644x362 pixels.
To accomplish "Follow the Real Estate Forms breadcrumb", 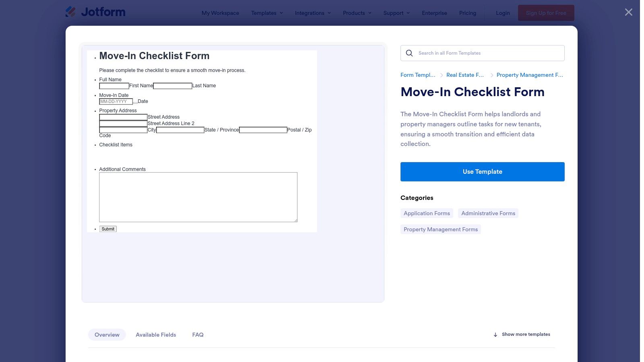I will tap(465, 75).
